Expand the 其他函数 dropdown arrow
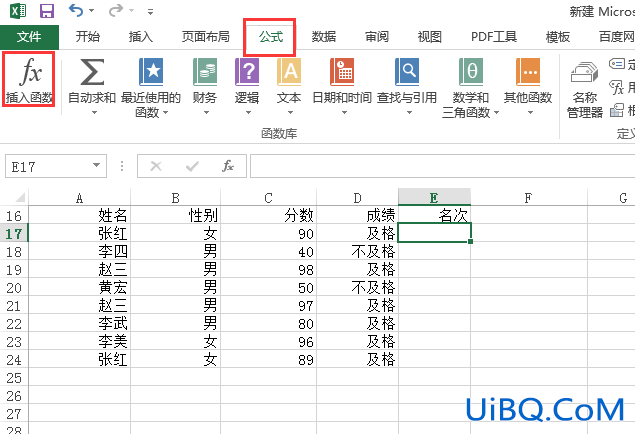 click(x=530, y=113)
